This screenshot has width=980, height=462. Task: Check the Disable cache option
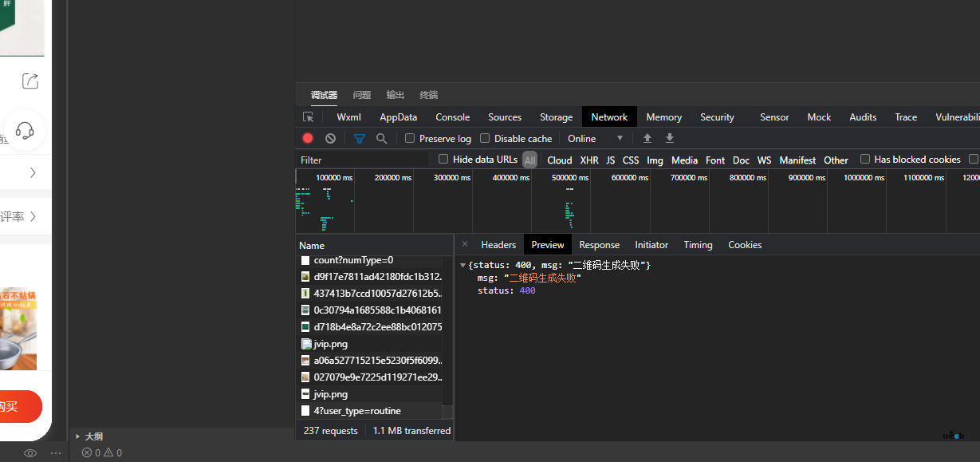(485, 138)
